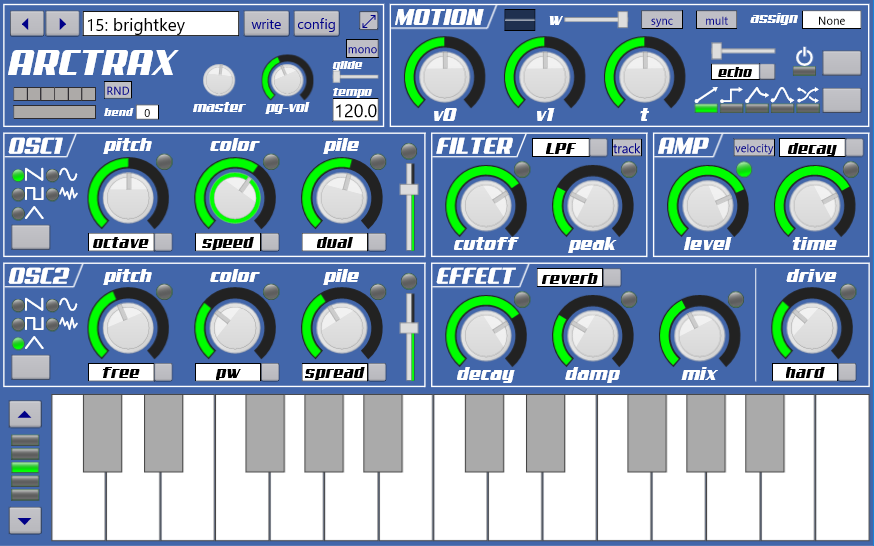The height and width of the screenshot is (546, 874).
Task: Toggle the mono button
Action: tap(362, 49)
